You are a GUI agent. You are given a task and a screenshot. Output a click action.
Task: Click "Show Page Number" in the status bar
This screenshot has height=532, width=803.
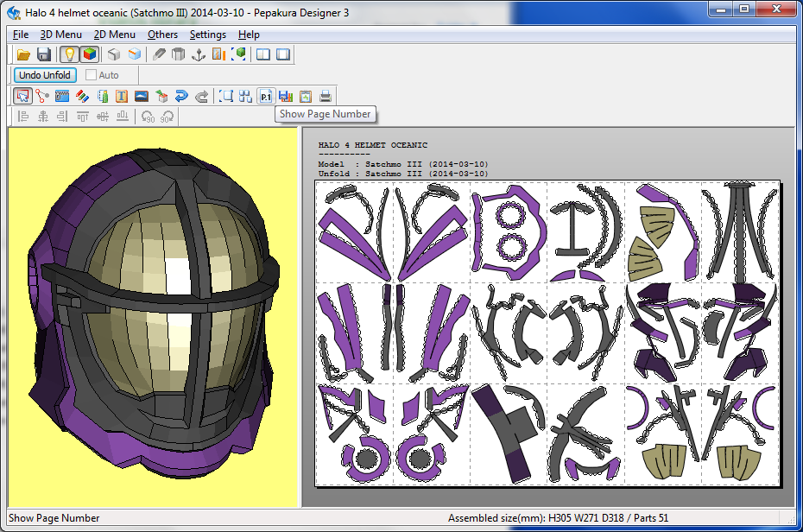click(x=54, y=517)
